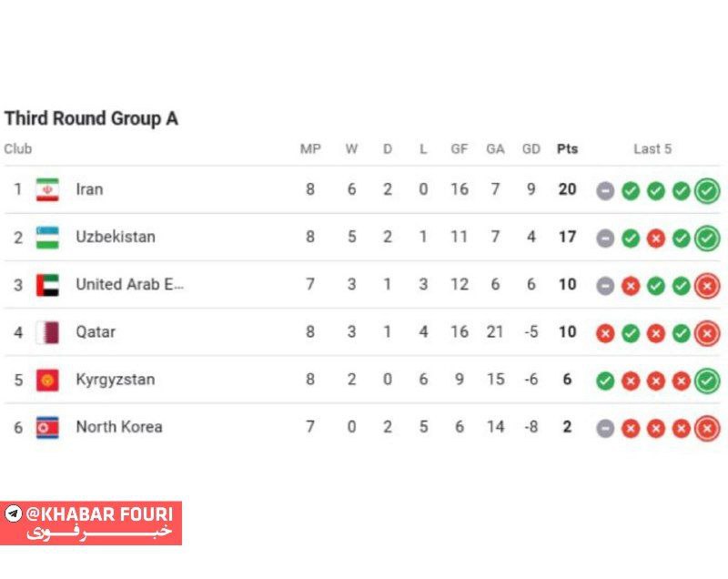
Task: Click the Telegram icon in the watermark
Action: (13, 513)
